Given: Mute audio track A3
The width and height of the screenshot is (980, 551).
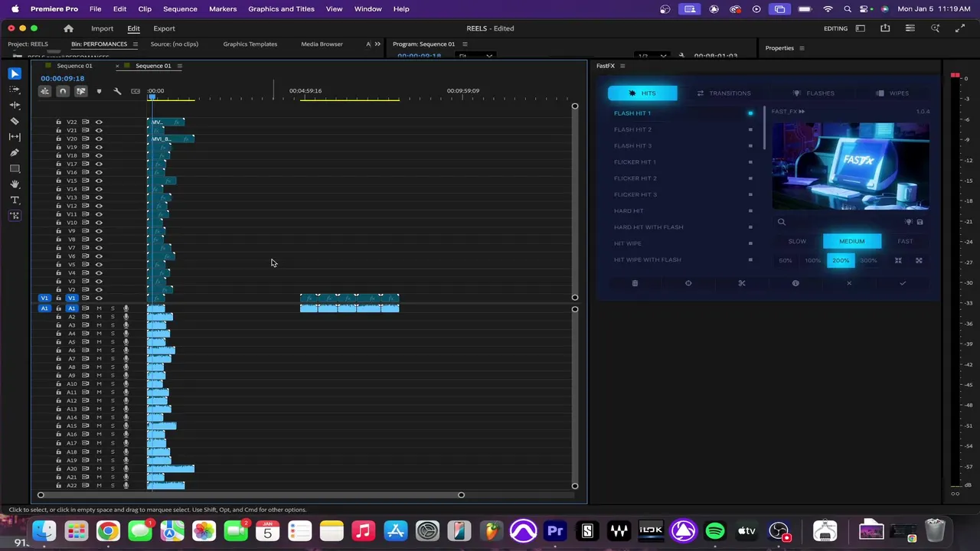Looking at the screenshot, I should tap(99, 325).
